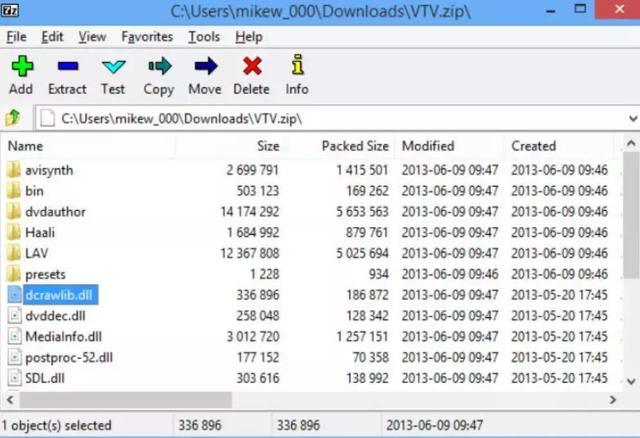Open the Favorites menu
Screen dimensions: 640x438
[147, 37]
